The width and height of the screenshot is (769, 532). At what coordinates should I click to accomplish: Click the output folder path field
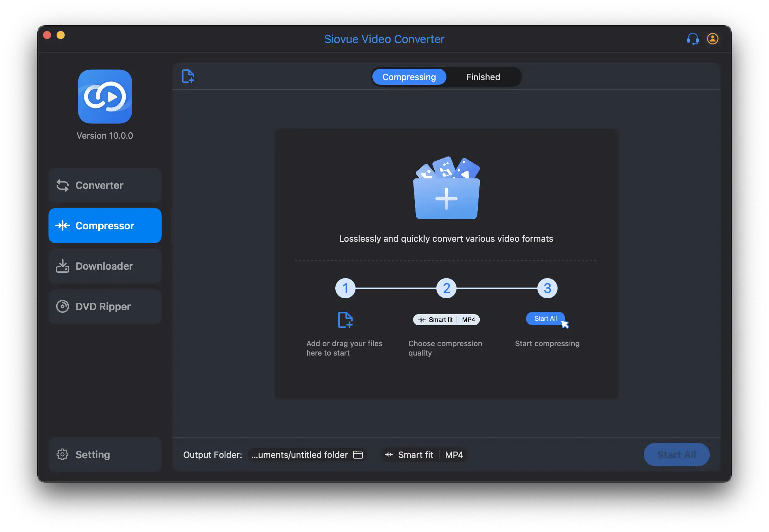coord(299,454)
